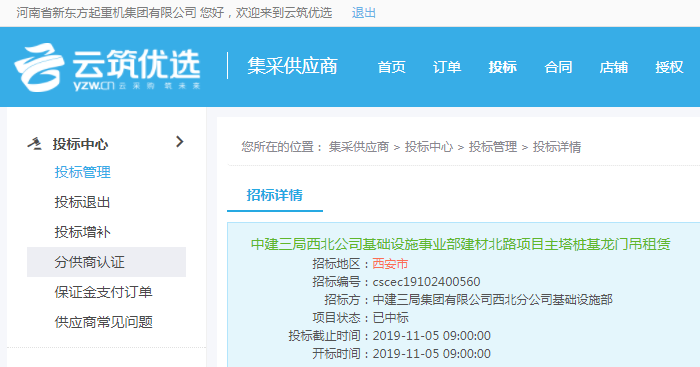
Task: Select 投标管理 in the sidebar
Action: pyautogui.click(x=83, y=172)
